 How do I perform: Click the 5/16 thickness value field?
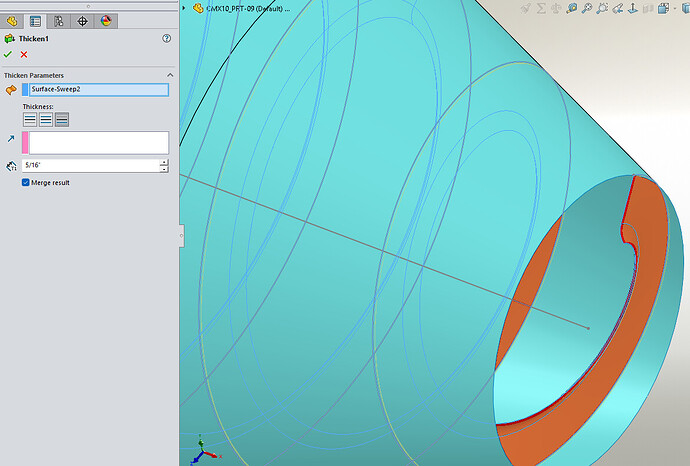(91, 165)
